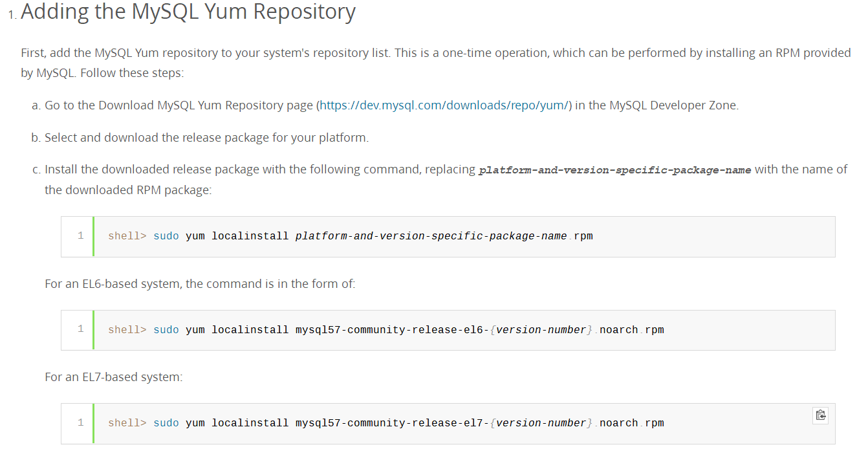The height and width of the screenshot is (449, 868).
Task: Click the 'Adding the MySQL Yum Repository' heading
Action: coord(188,12)
